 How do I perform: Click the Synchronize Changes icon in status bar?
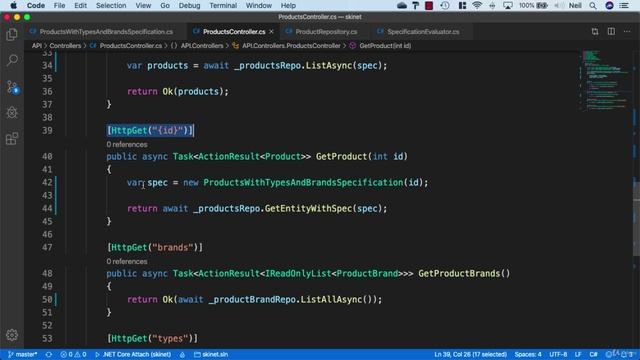pos(49,354)
